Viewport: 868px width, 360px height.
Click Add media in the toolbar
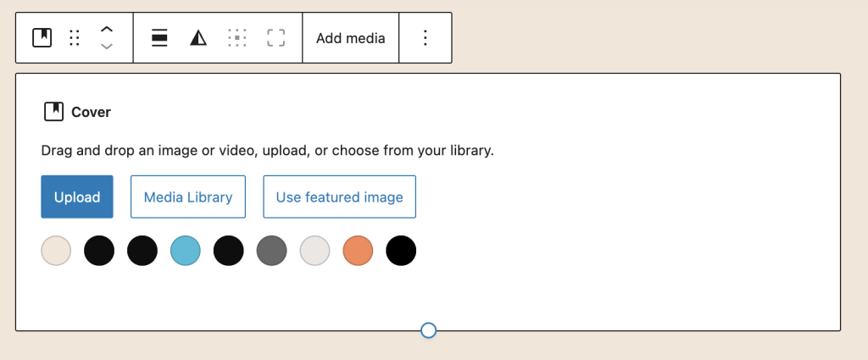pos(350,37)
